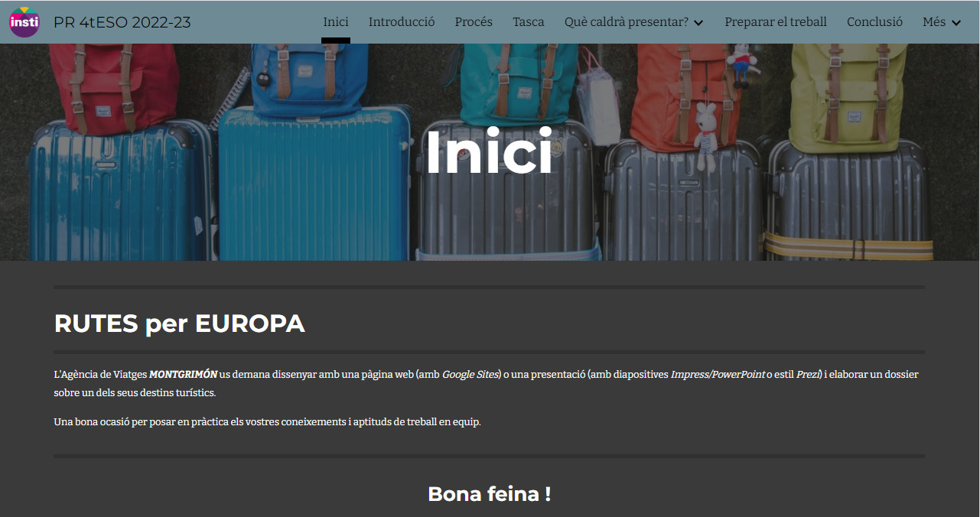Image resolution: width=980 pixels, height=517 pixels.
Task: Open the PR 4tESO 2022-23 site title
Action: (122, 22)
